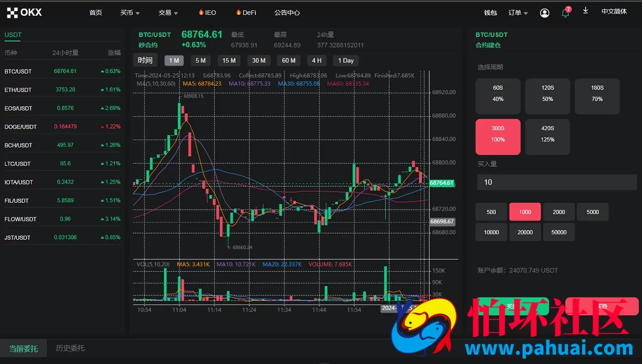This screenshot has width=642, height=364.
Task: Select the BCH/USDT pair row
Action: (x=62, y=145)
